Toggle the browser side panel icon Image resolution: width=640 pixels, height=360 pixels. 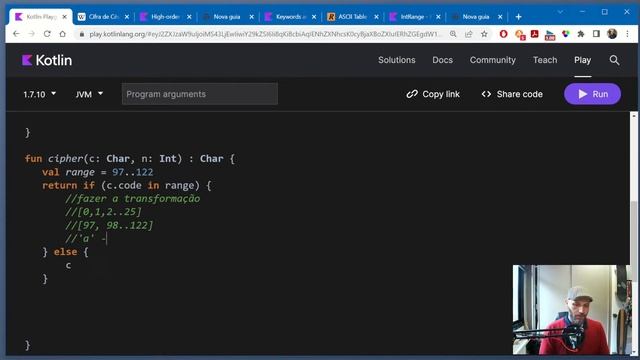[x=596, y=34]
